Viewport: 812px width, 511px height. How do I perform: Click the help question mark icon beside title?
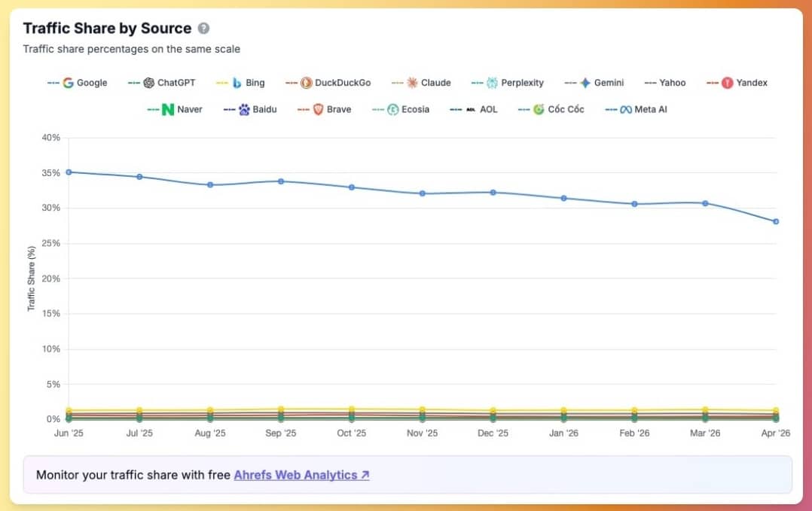click(x=203, y=29)
